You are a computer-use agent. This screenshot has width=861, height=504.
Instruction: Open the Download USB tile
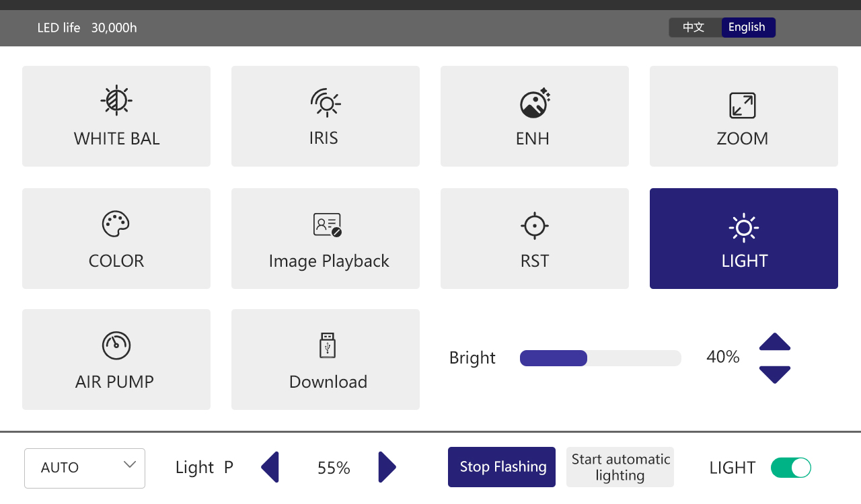pos(326,360)
